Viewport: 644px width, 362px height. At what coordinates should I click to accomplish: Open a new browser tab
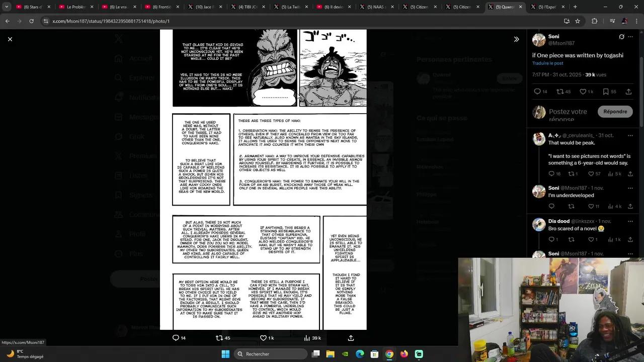[x=575, y=7]
